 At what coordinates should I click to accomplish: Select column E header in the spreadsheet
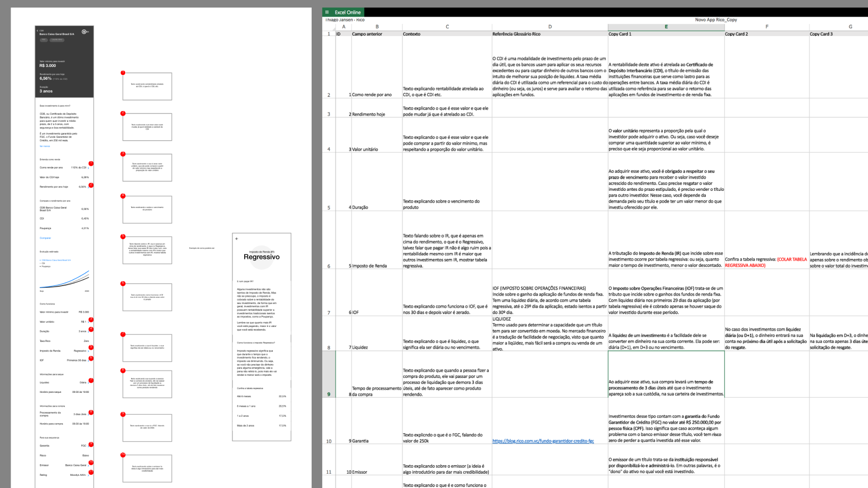[x=666, y=27]
